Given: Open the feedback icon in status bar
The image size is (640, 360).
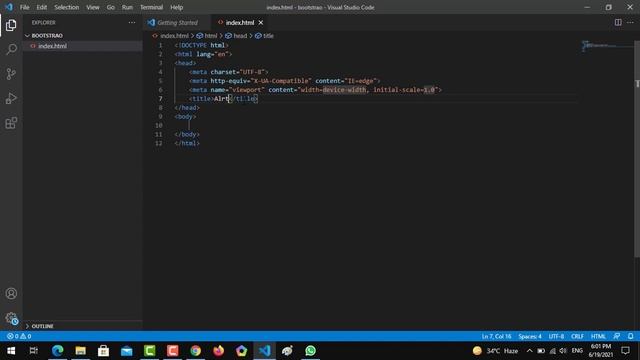Looking at the screenshot, I should pos(617,336).
